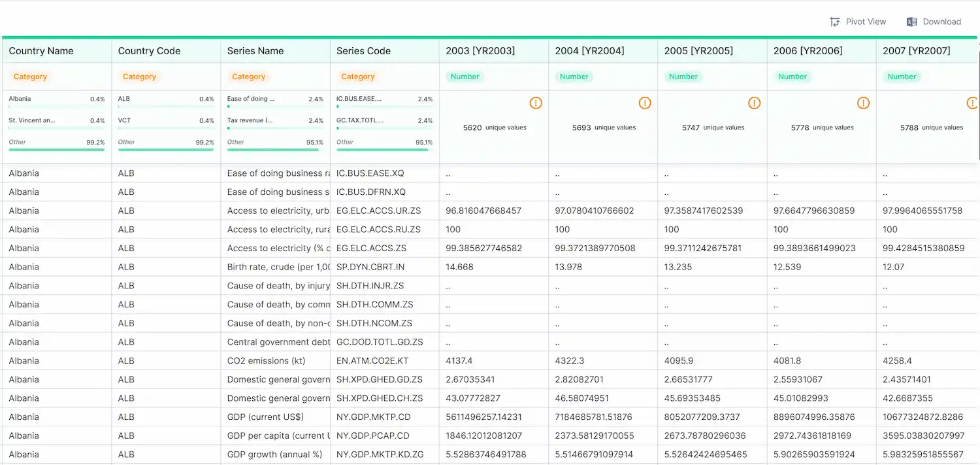Screen dimensions: 980x465
Task: Sort by the Country Name column header
Action: click(41, 50)
